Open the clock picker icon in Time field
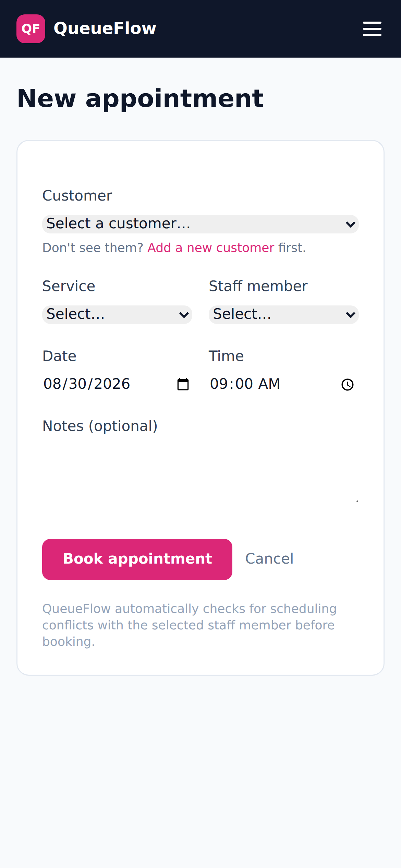 [348, 384]
